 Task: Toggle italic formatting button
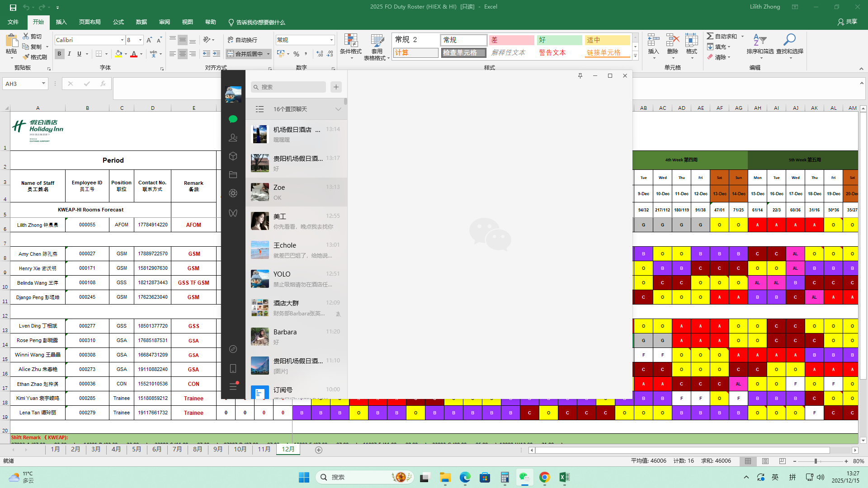click(69, 54)
